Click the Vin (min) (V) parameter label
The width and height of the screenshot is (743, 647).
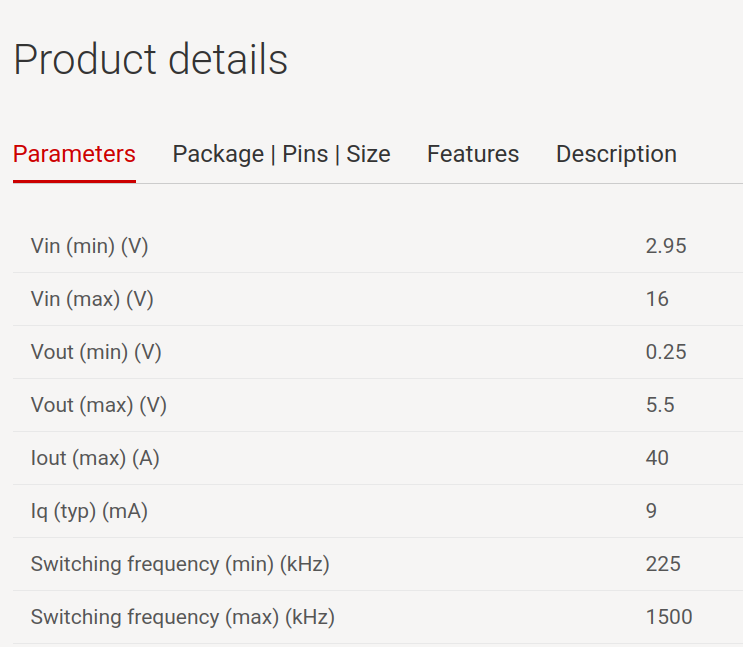coord(90,246)
